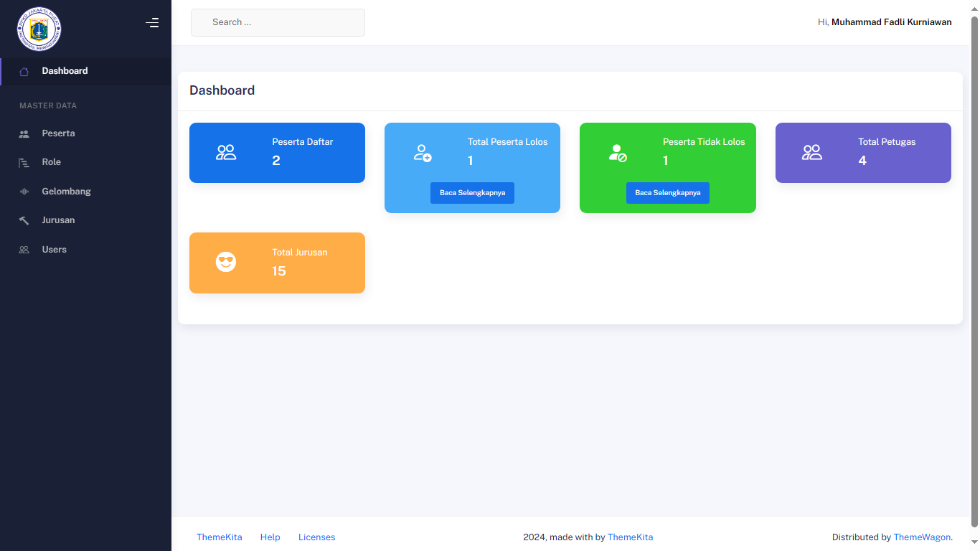Viewport: 980px width, 551px height.
Task: Click the Jakarta logo in sidebar header
Action: (39, 29)
